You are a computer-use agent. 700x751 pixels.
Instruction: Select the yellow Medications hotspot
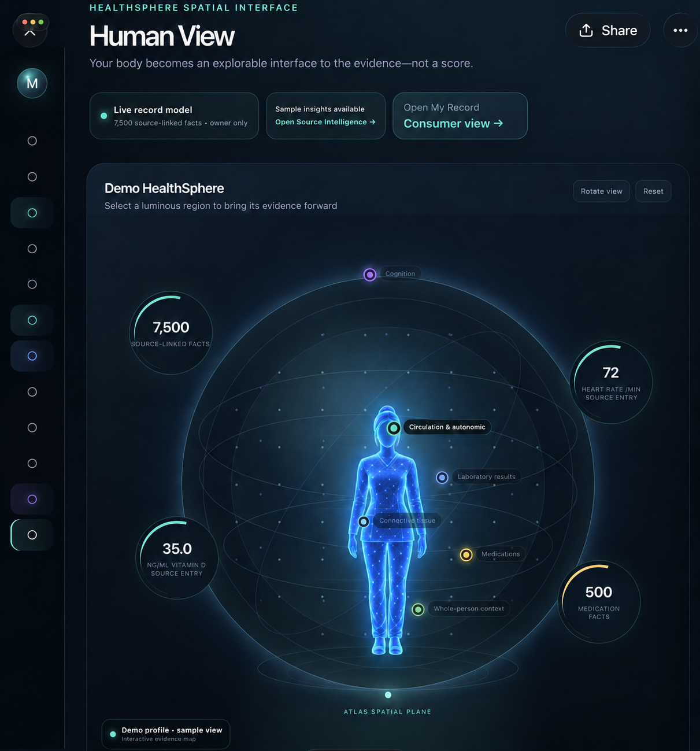466,555
